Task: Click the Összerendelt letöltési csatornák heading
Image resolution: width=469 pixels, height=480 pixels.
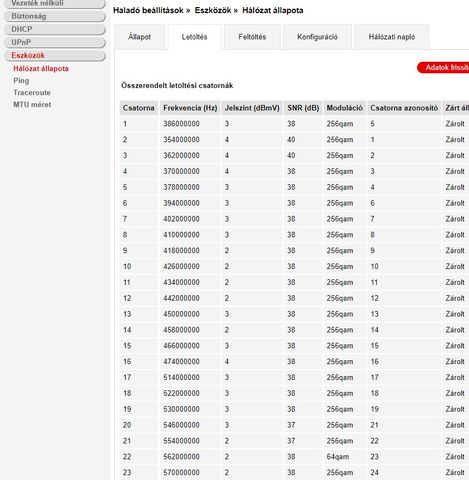Action: [x=177, y=85]
